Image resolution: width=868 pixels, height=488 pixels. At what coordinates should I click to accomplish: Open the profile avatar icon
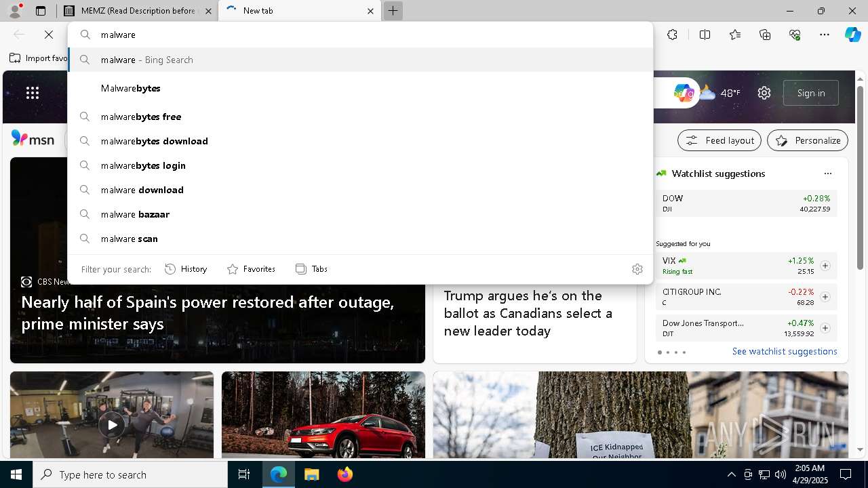pyautogui.click(x=15, y=11)
